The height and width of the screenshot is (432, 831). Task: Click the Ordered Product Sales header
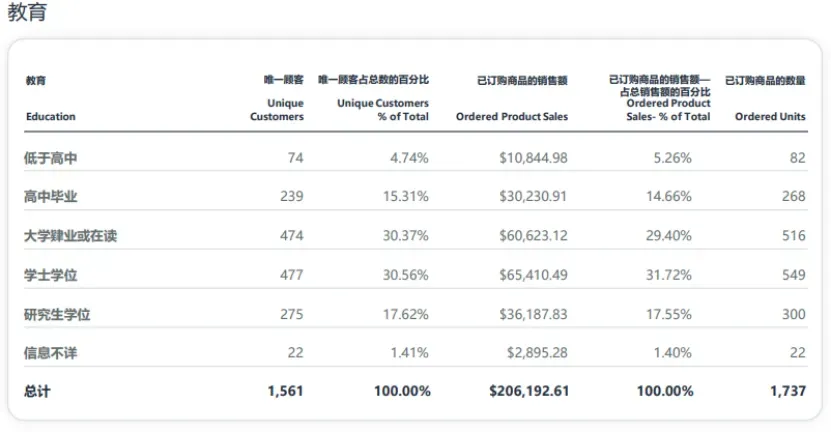pyautogui.click(x=512, y=117)
